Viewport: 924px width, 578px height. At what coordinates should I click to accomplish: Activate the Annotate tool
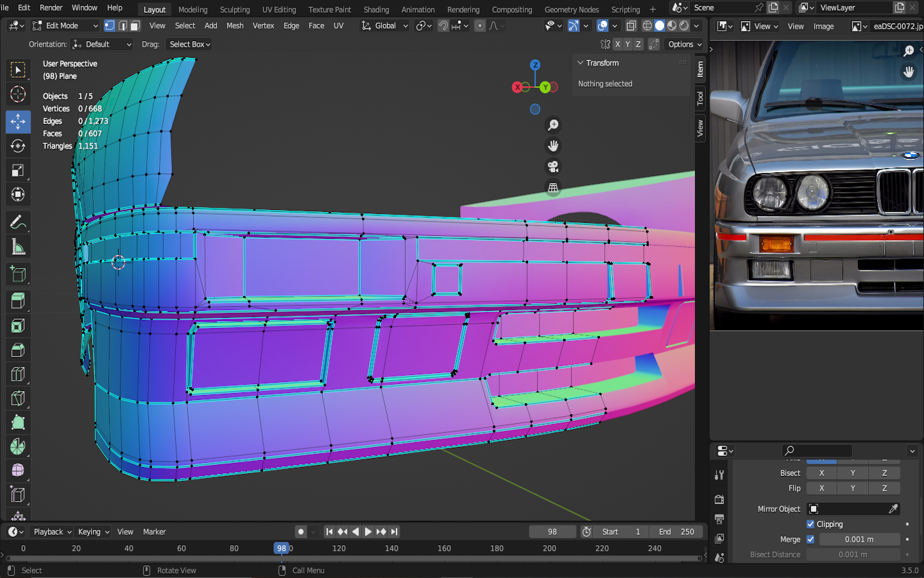coord(18,223)
